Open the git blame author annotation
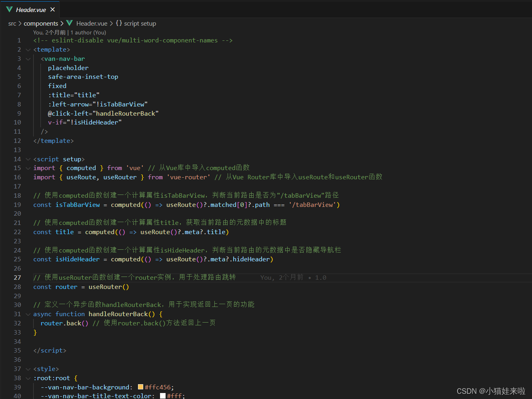This screenshot has width=532, height=399. [x=70, y=32]
